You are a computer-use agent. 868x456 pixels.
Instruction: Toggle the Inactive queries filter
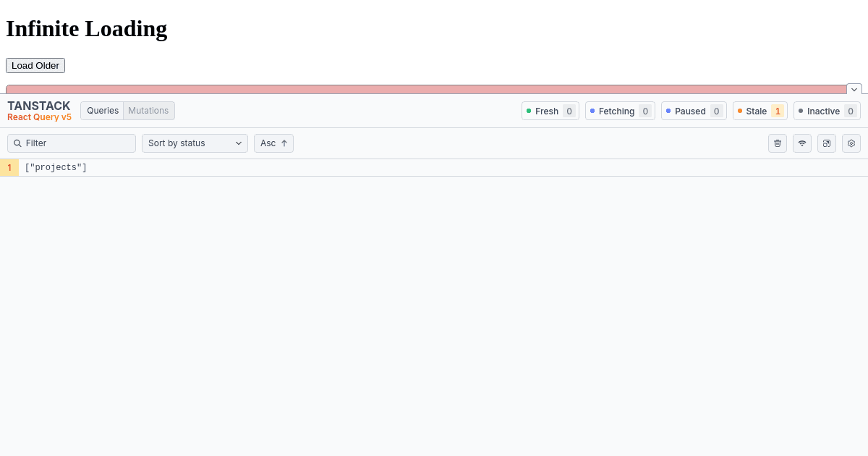pyautogui.click(x=827, y=111)
